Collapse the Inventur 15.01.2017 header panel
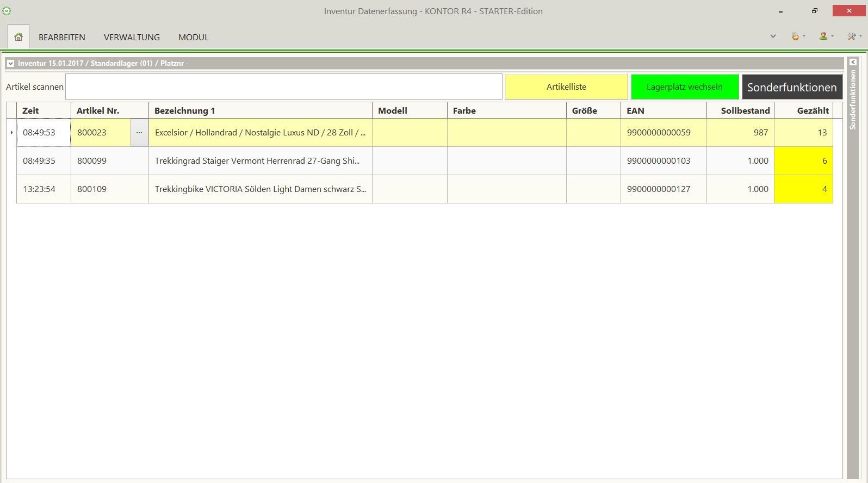The height and width of the screenshot is (483, 868). [x=10, y=64]
